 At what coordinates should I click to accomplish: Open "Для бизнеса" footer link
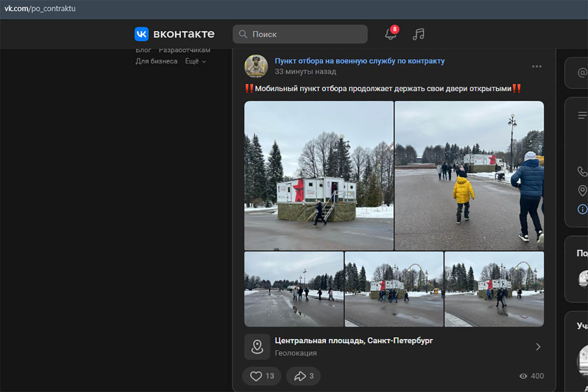pos(156,61)
